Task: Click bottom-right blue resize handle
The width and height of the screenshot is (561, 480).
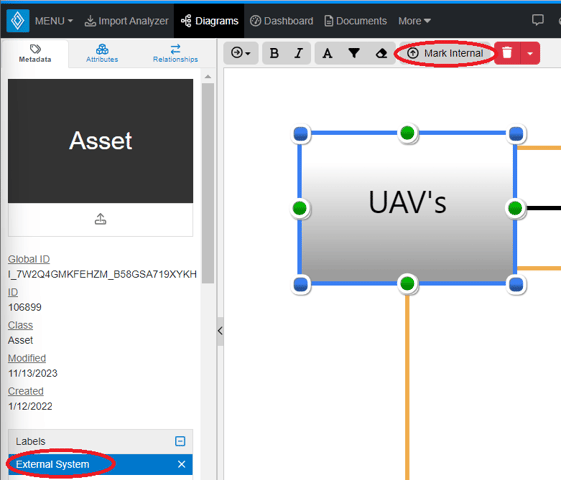Action: click(x=516, y=285)
